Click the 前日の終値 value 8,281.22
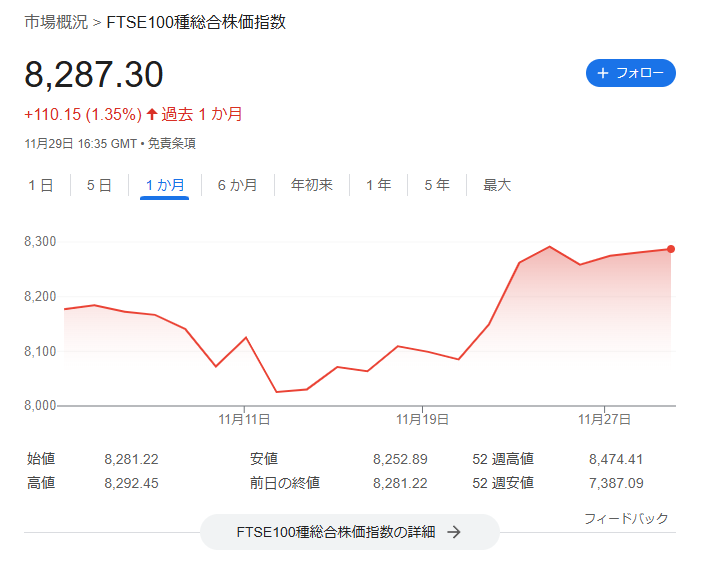707x573 pixels. pyautogui.click(x=400, y=483)
